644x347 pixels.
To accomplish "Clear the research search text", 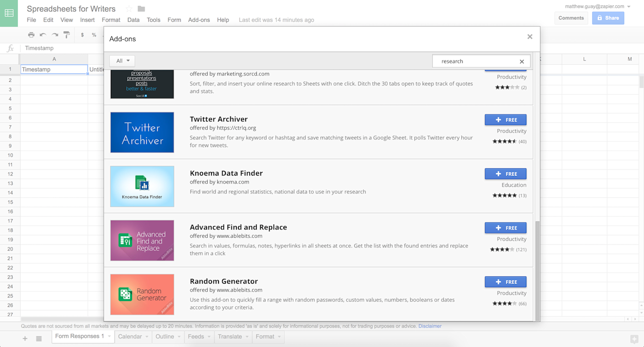I will pos(522,62).
